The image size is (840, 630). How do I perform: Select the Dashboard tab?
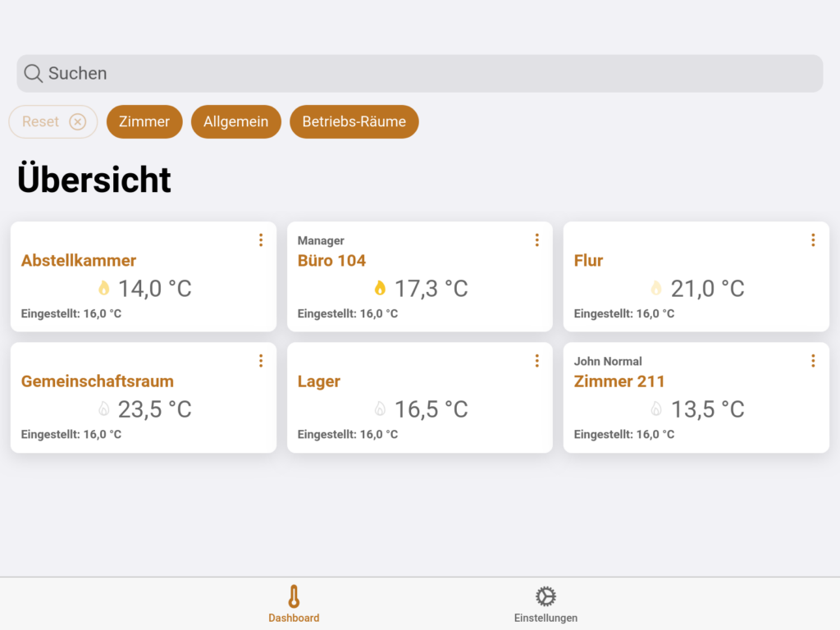[x=294, y=604]
